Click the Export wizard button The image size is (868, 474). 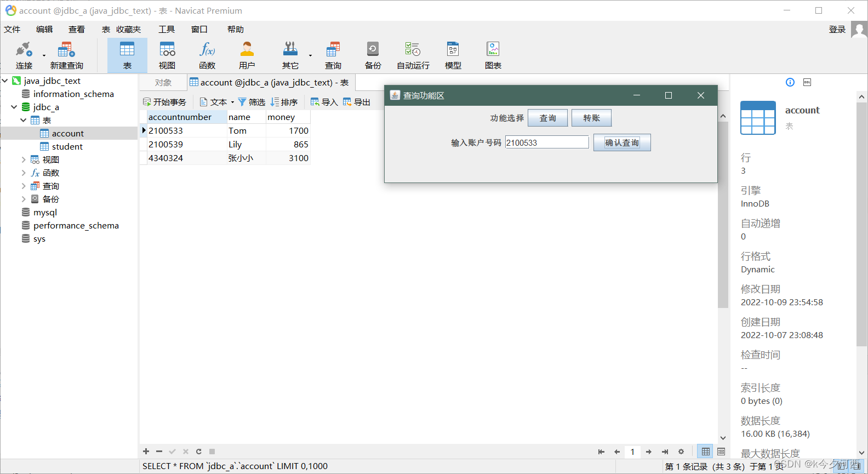(x=357, y=102)
